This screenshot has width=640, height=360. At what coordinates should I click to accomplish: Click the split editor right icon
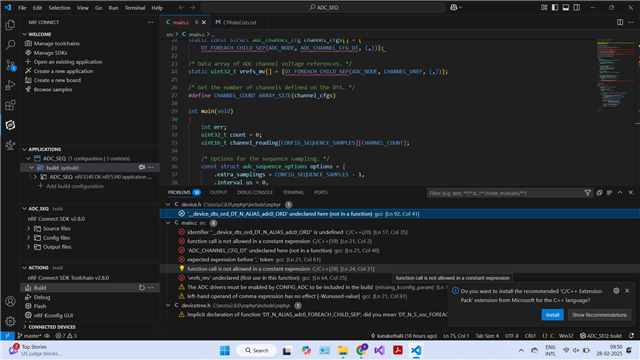pos(620,22)
